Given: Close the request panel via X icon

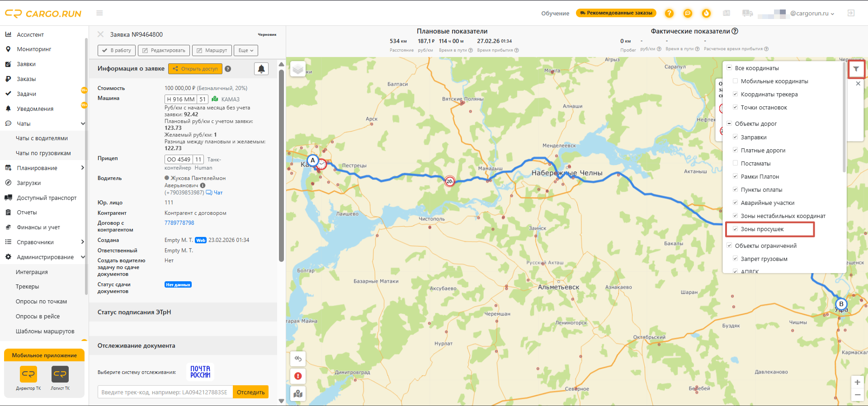Looking at the screenshot, I should (x=100, y=34).
